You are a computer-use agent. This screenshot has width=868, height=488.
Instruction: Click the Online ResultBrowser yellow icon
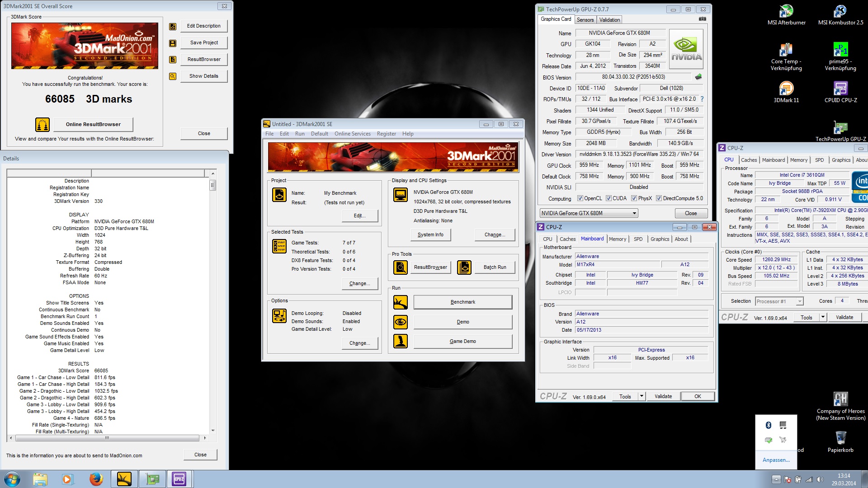(42, 124)
